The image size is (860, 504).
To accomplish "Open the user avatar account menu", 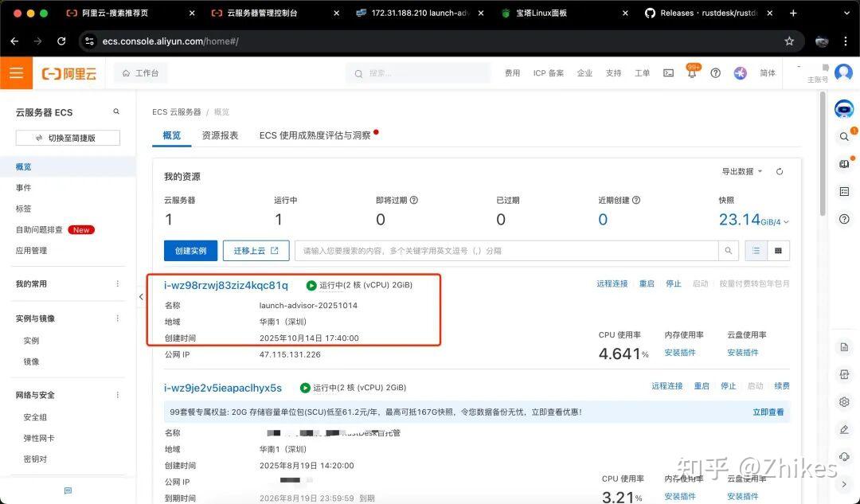I will (x=843, y=72).
